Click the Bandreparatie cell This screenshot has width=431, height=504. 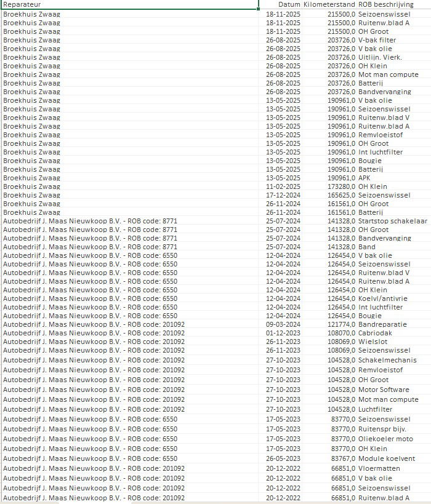click(393, 324)
